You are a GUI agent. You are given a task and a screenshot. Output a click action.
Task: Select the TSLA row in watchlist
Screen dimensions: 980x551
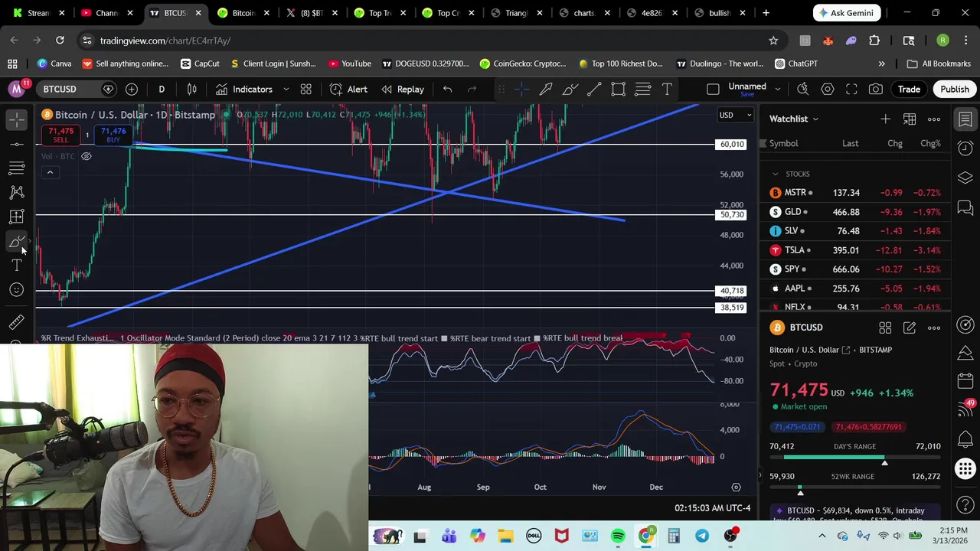tap(854, 250)
